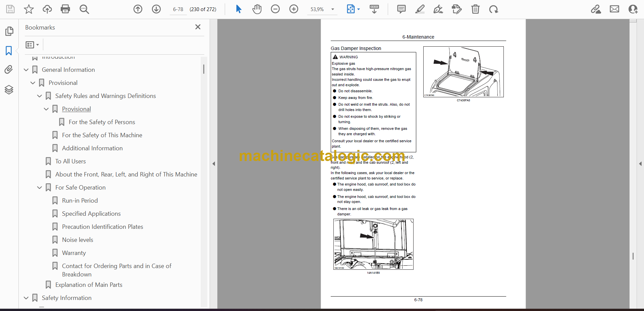Jump to the Specified Applications bookmark

pyautogui.click(x=91, y=214)
